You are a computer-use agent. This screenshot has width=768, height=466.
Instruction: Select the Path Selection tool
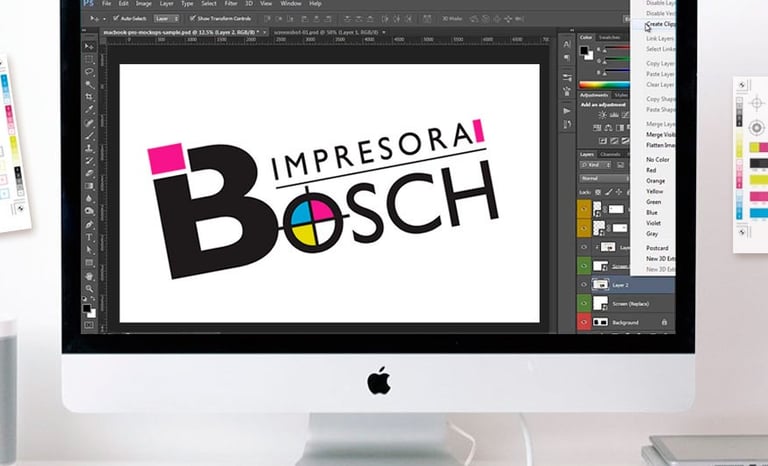[x=89, y=250]
